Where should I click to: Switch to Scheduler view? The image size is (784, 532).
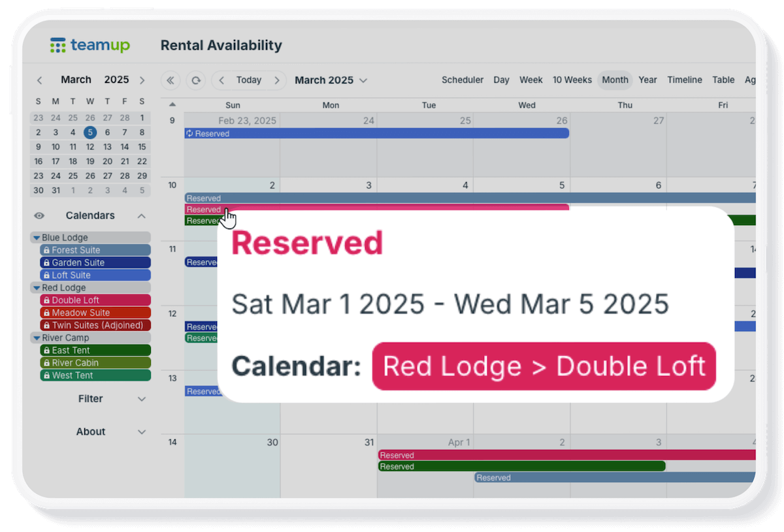point(463,80)
